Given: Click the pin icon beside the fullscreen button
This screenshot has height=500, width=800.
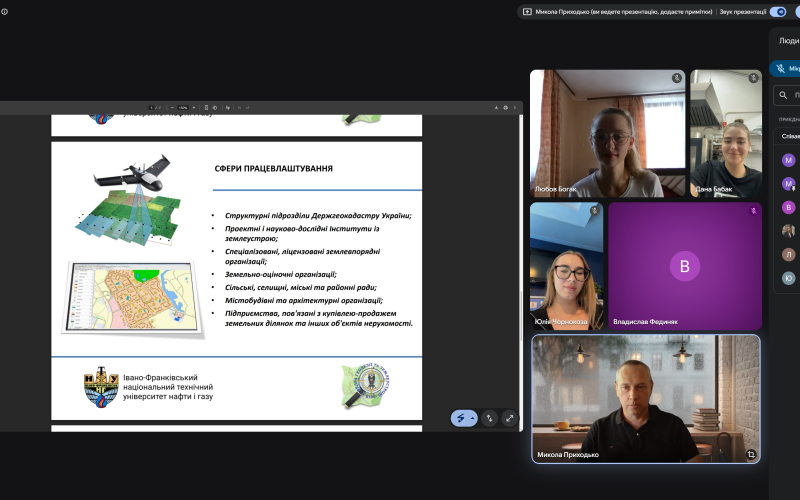Looking at the screenshot, I should pyautogui.click(x=489, y=418).
